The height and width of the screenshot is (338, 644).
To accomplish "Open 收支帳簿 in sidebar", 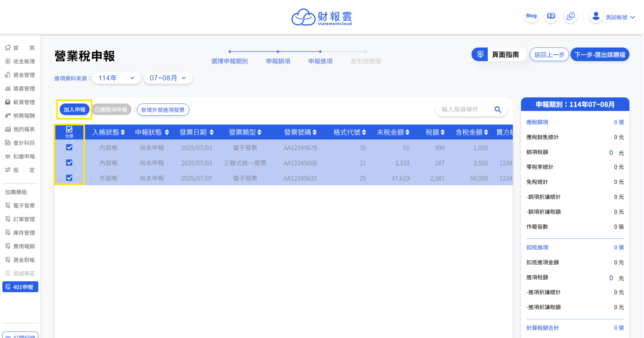I will point(20,61).
